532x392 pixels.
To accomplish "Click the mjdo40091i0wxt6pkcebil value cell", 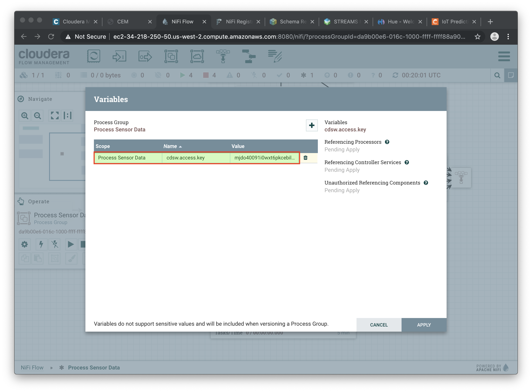I will [x=264, y=158].
